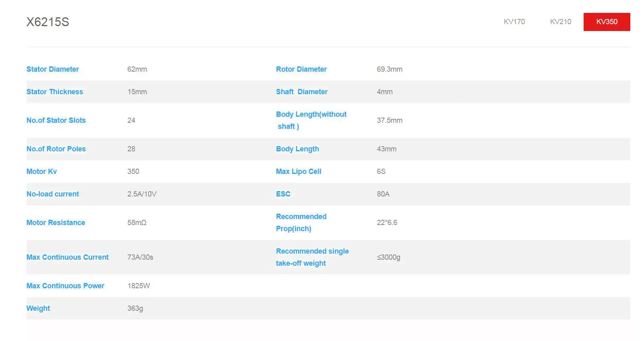Click the 1825W max power value

pyautogui.click(x=138, y=286)
